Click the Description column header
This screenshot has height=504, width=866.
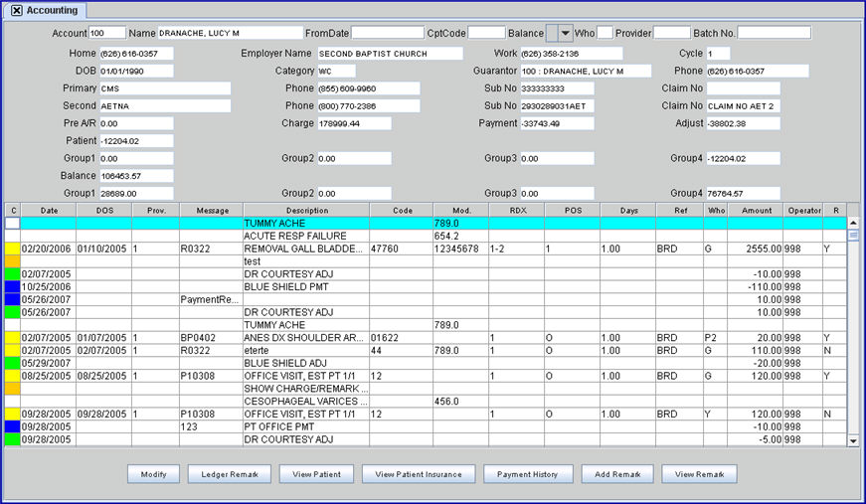point(306,211)
